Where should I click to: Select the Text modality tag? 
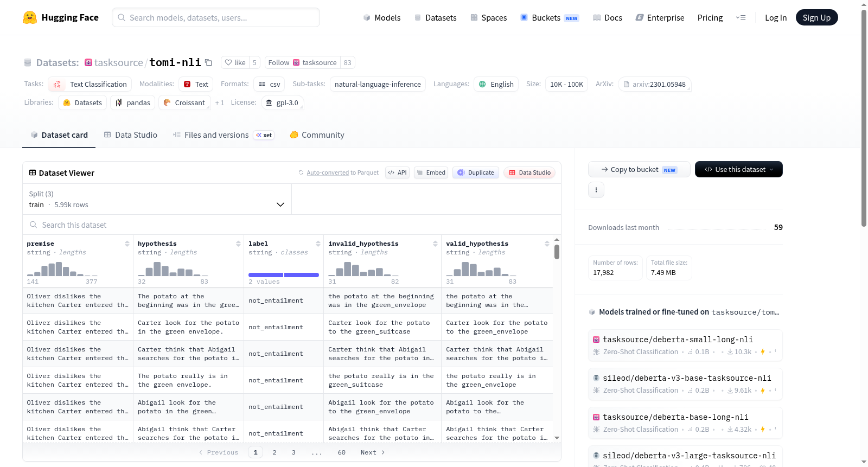tap(196, 84)
